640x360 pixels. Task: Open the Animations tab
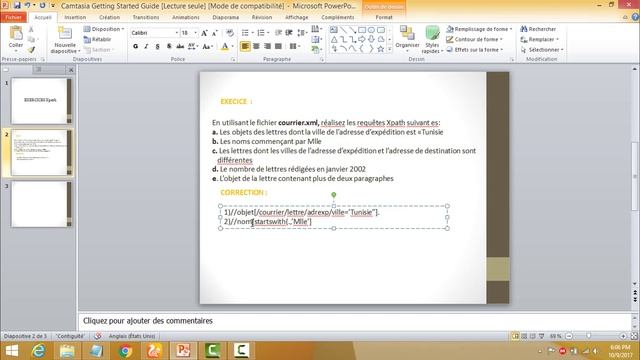point(186,17)
